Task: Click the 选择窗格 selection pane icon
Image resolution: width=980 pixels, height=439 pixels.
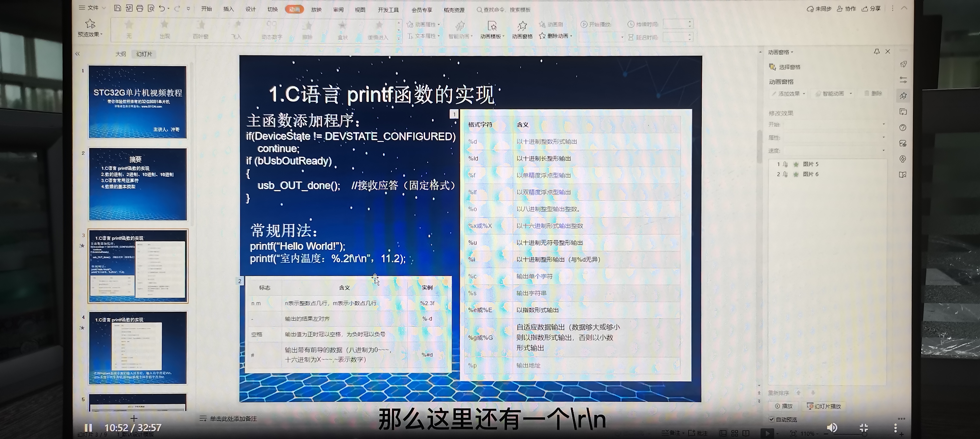Action: coord(772,67)
